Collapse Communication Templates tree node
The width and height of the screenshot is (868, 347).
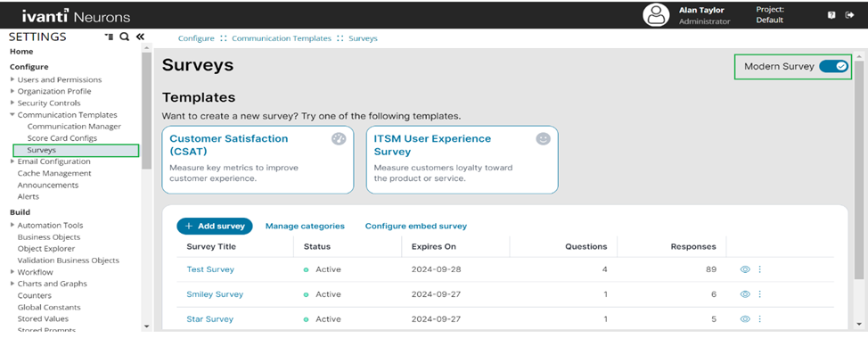pyautogui.click(x=12, y=115)
